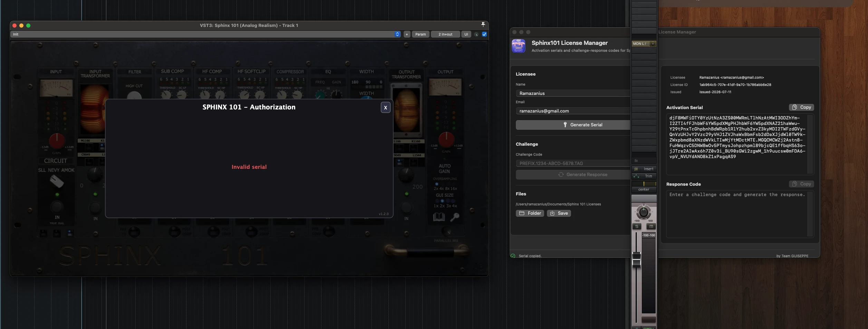The image size is (868, 329).
Task: Open the 2 in+out pin connector
Action: point(445,34)
